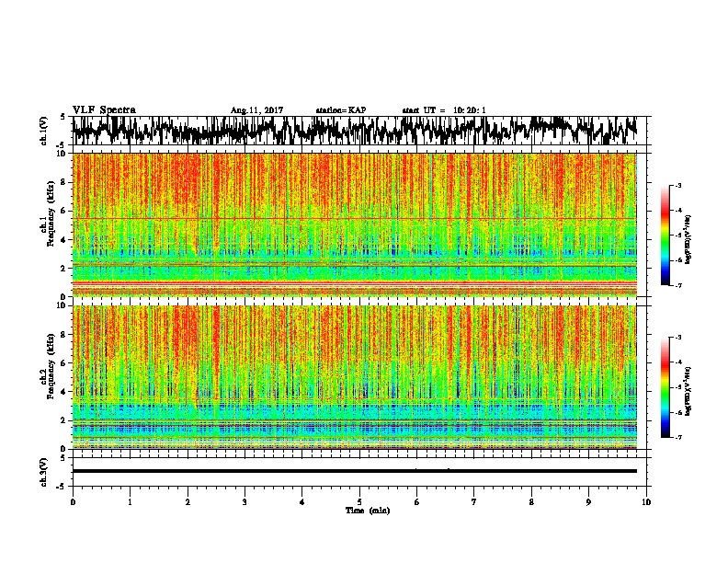728x563 pixels.
Task: Click time axis tick label "2"
Action: point(188,502)
